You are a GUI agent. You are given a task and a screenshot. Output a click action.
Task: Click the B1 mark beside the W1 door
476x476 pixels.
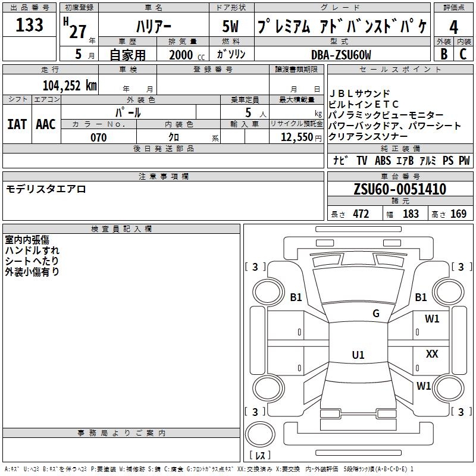(421, 297)
